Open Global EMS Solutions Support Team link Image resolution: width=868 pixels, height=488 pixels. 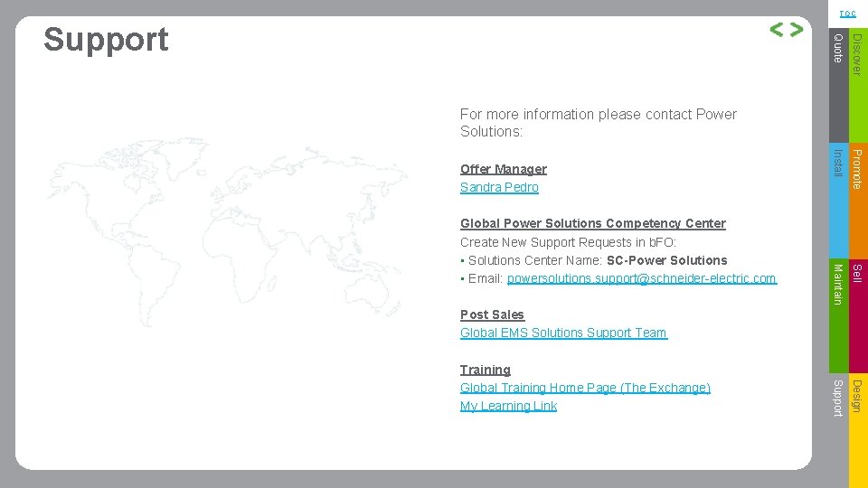click(x=563, y=333)
